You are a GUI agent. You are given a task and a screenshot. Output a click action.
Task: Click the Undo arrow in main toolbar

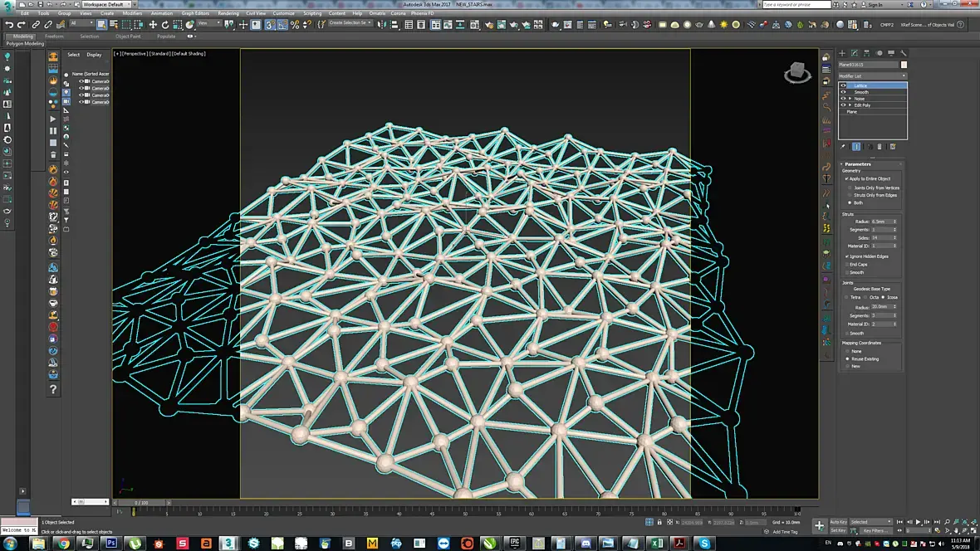(x=8, y=25)
